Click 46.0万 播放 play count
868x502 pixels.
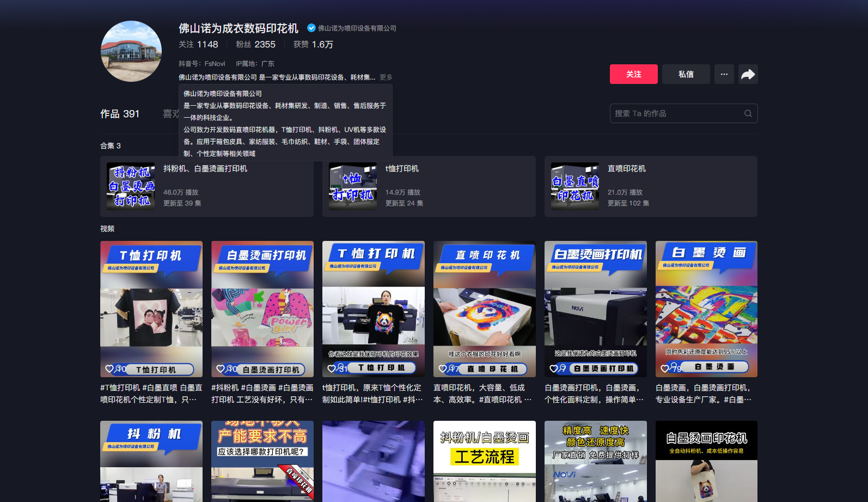pos(181,192)
